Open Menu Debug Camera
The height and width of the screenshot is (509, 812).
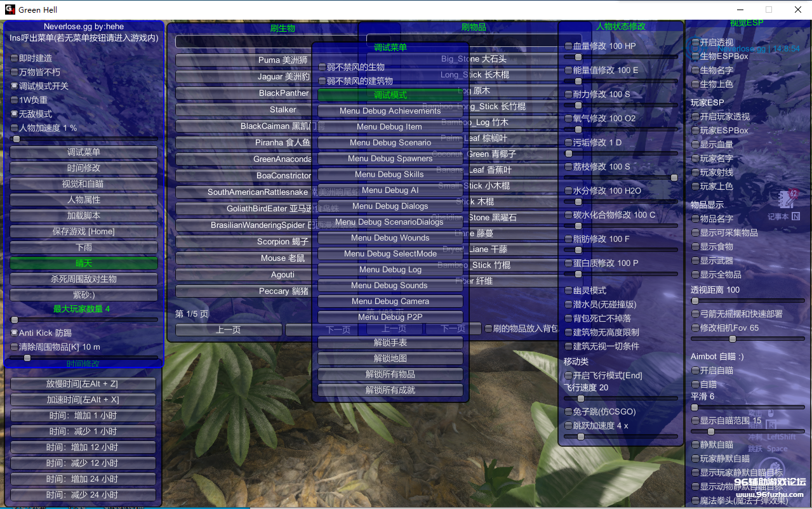(389, 301)
